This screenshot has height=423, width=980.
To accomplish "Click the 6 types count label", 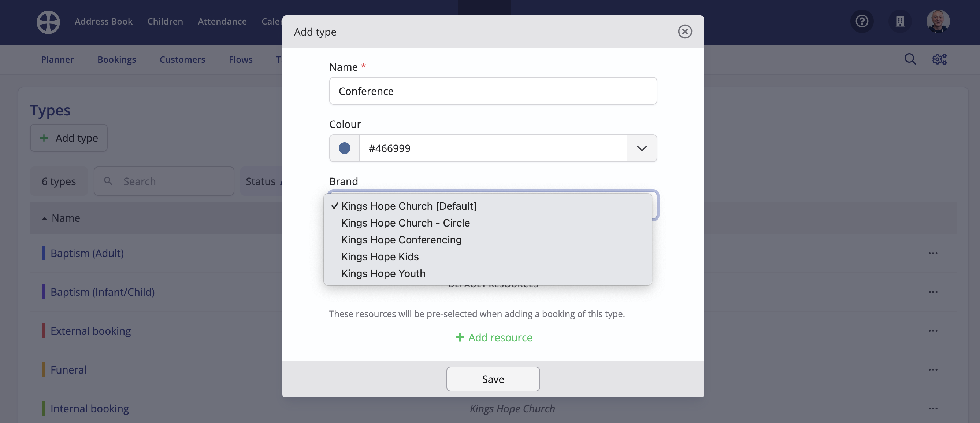I will pyautogui.click(x=59, y=181).
